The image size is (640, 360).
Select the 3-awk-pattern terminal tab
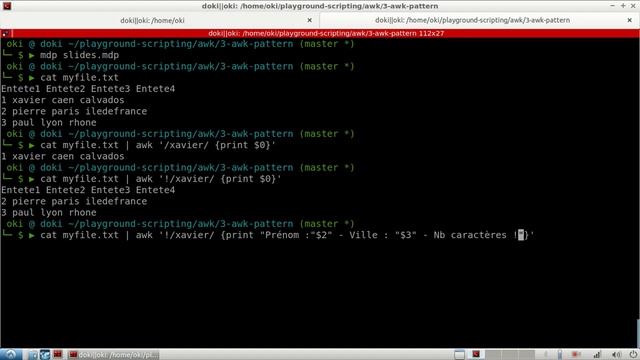click(472, 20)
